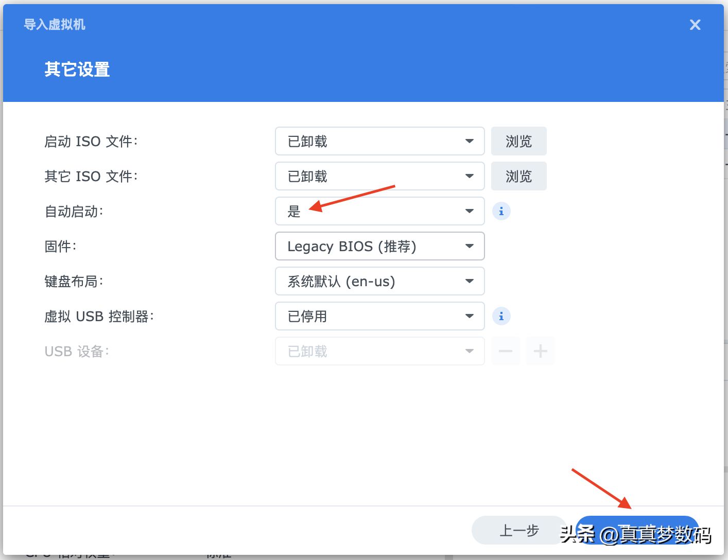Show info about 自动启动 setting
This screenshot has height=560, width=728.
[x=501, y=211]
